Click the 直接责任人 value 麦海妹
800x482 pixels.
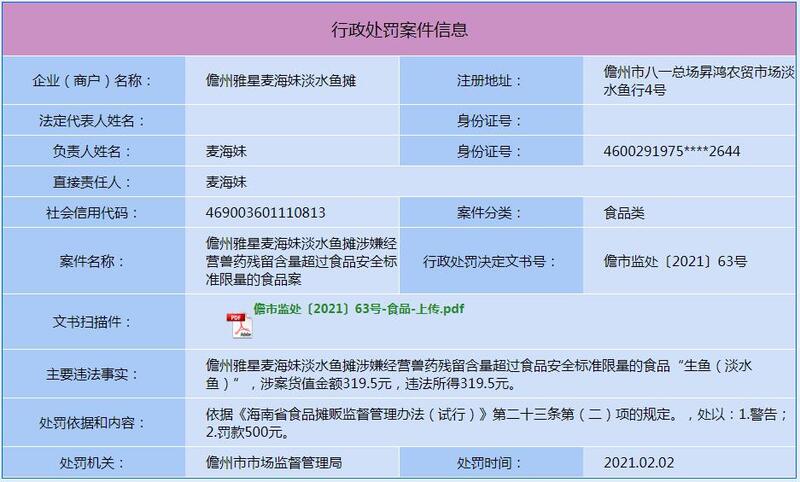226,182
